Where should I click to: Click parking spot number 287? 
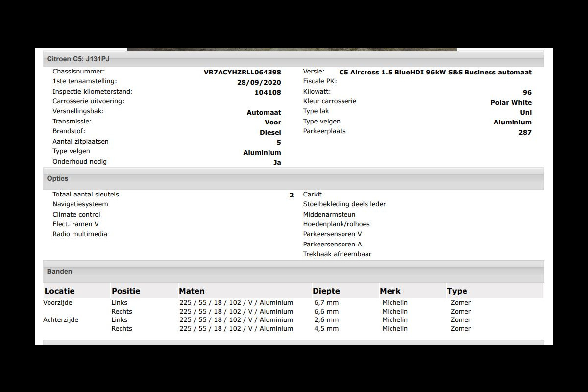525,132
